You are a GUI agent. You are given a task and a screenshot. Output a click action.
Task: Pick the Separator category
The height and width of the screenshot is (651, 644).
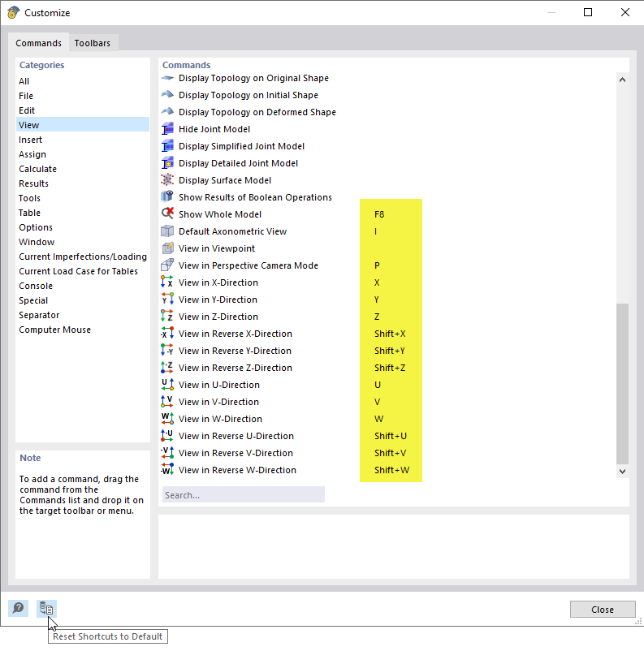(83, 315)
